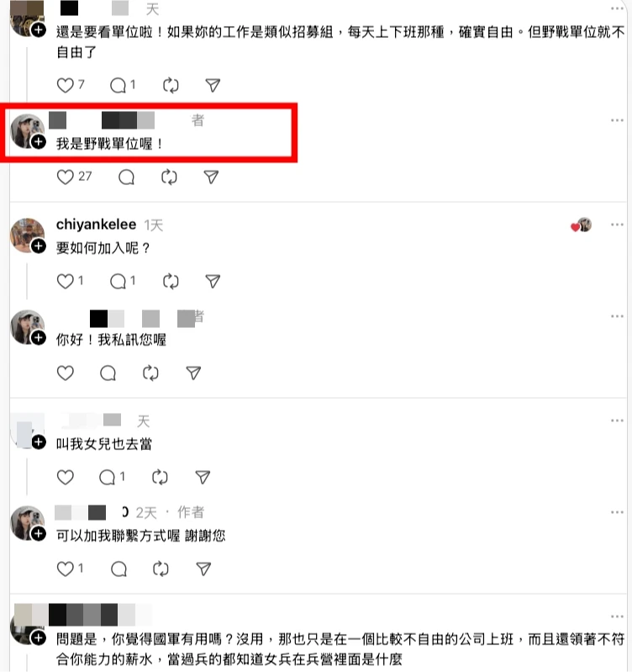Follow the last commenter via plus badge
Screen dimensions: 632x672
(39, 638)
